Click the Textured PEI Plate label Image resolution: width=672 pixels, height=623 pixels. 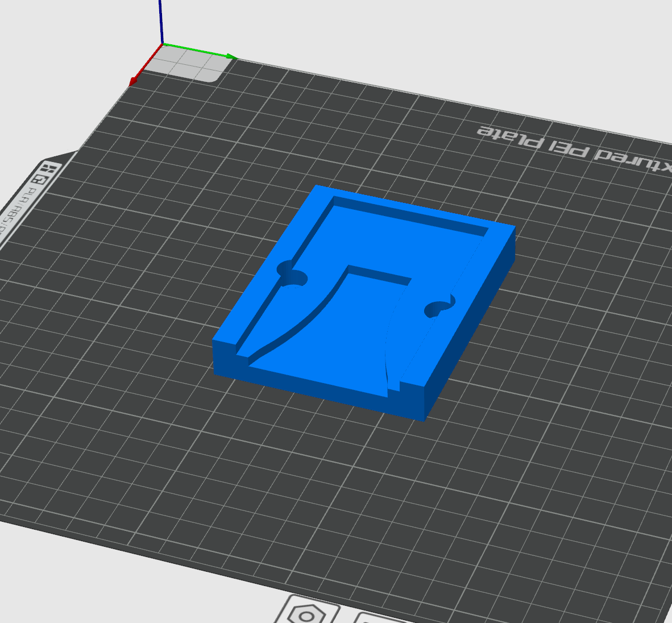tap(569, 145)
